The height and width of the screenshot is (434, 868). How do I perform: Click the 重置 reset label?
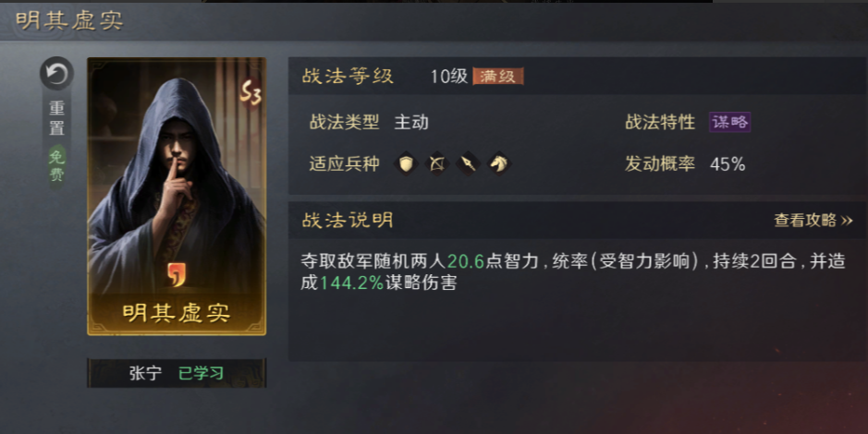pyautogui.click(x=56, y=118)
